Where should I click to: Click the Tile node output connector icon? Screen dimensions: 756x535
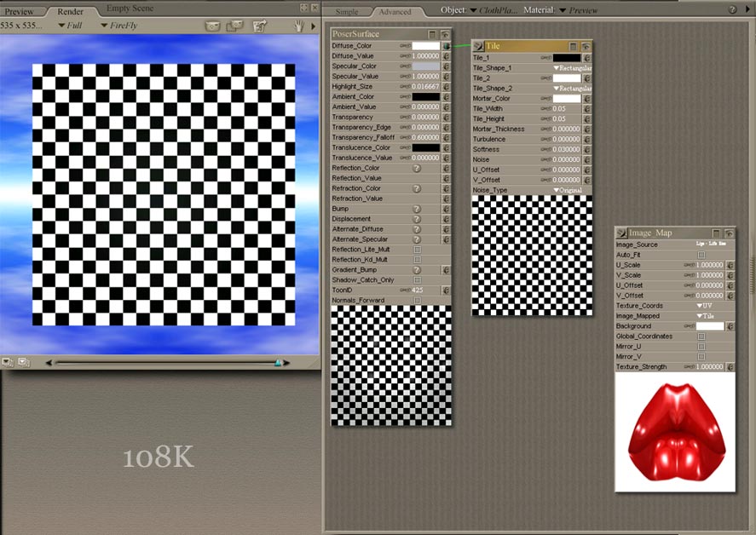478,46
